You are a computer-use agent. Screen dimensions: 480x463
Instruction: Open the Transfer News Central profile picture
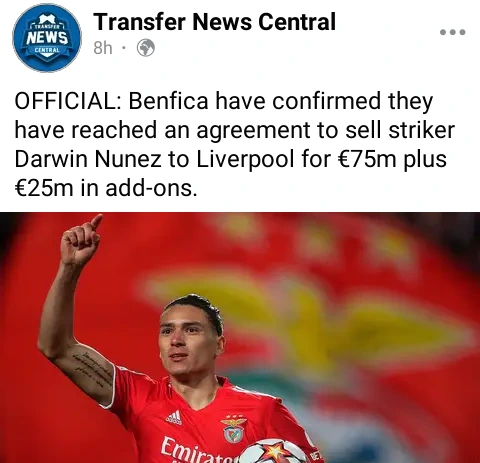(47, 38)
